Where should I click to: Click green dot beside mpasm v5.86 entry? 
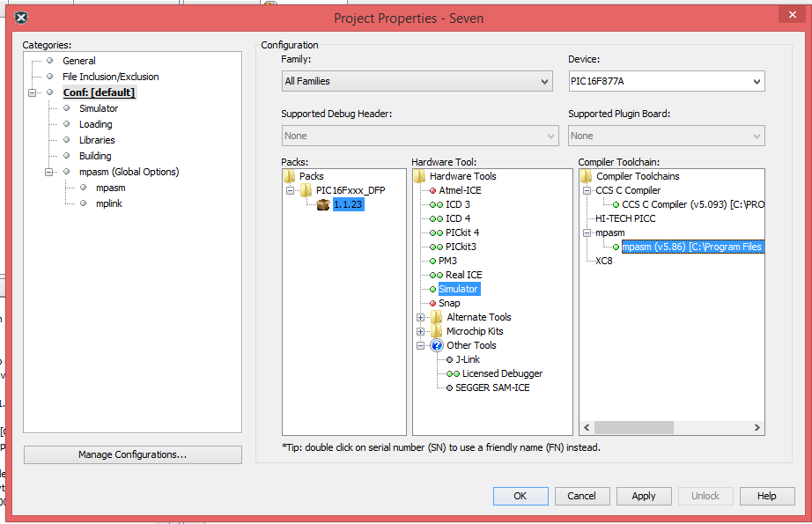pos(616,247)
